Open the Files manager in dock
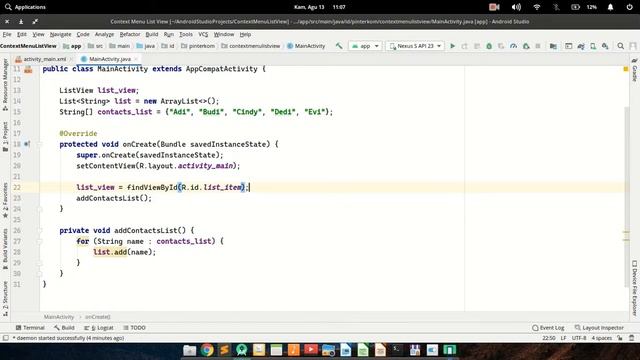 189,350
